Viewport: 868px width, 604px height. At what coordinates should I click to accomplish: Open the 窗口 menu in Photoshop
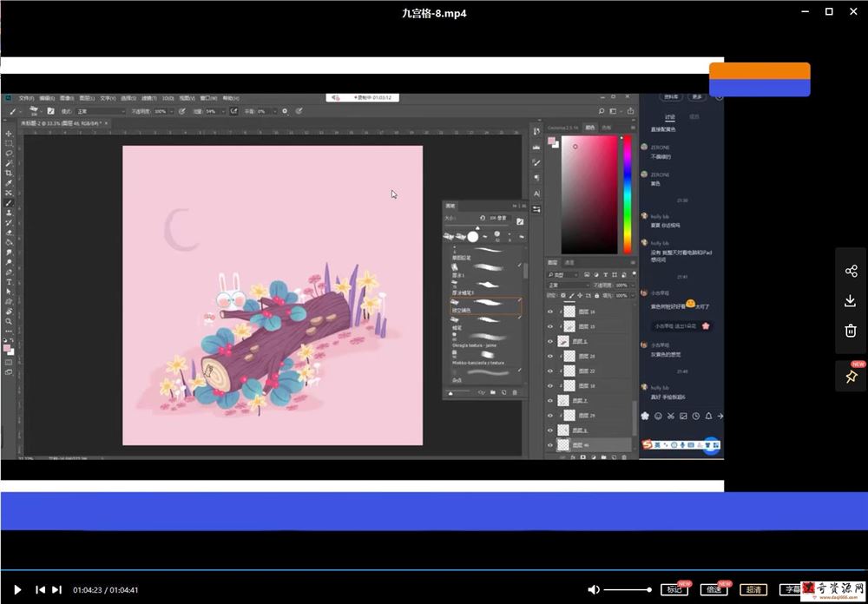(x=208, y=98)
